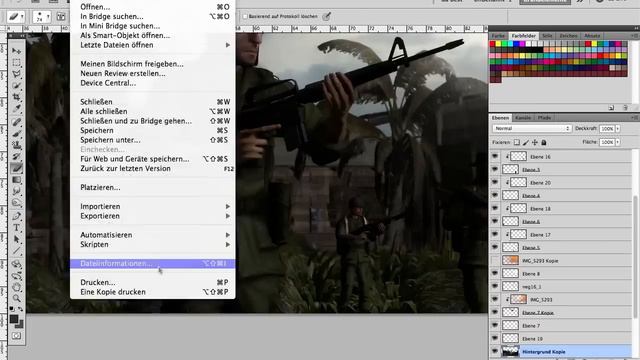
Task: Hide the Hintergrund Kopie layer
Action: tap(495, 351)
